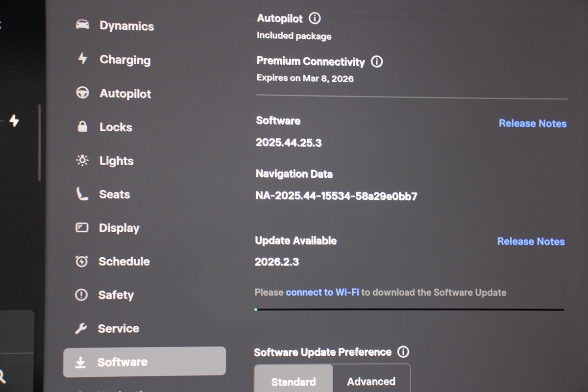
Task: Open Release Notes for version 2025.44.25.3
Action: coord(532,123)
